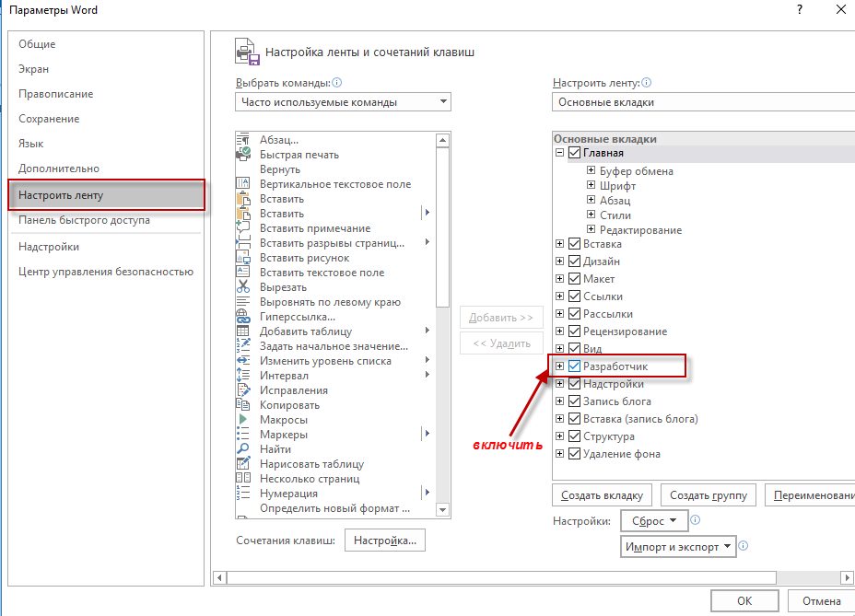This screenshot has width=855, height=616.
Task: Click the Change List Level icon
Action: coord(242,360)
